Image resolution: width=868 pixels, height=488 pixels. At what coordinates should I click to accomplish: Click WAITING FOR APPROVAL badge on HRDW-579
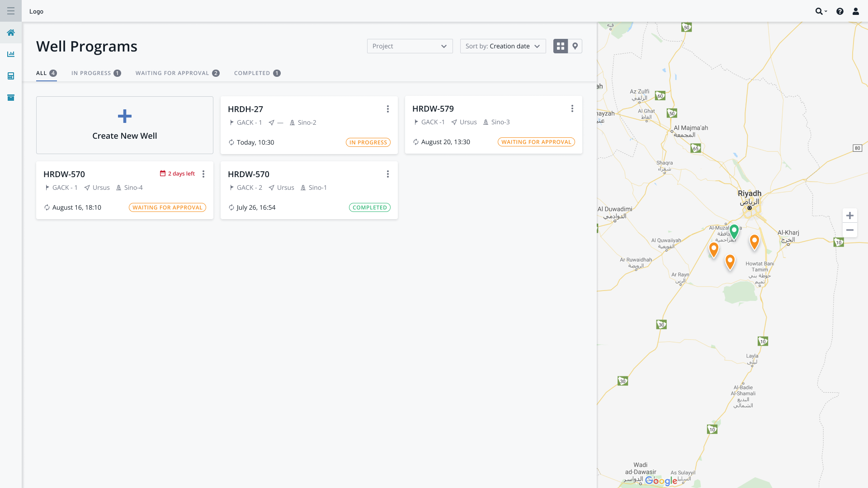(536, 142)
